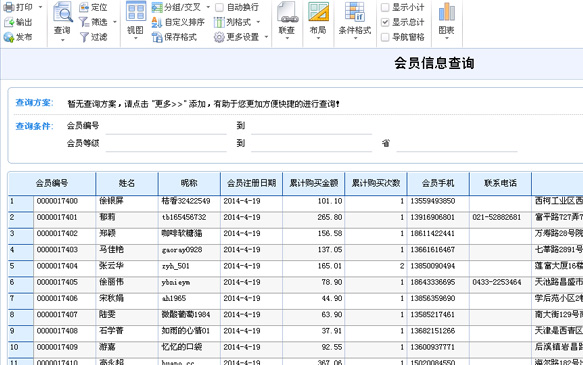
Task: Open the 查询 magnifier tool
Action: point(62,12)
